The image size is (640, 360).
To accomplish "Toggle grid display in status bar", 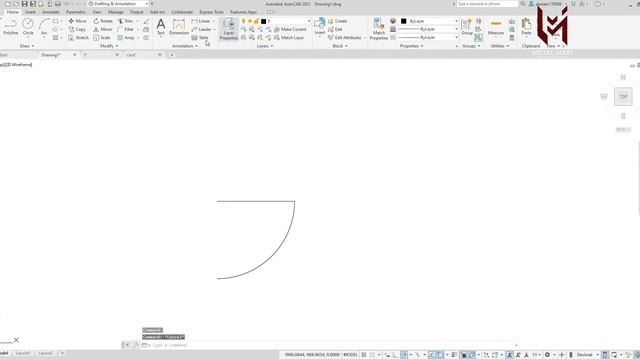I will 364,355.
